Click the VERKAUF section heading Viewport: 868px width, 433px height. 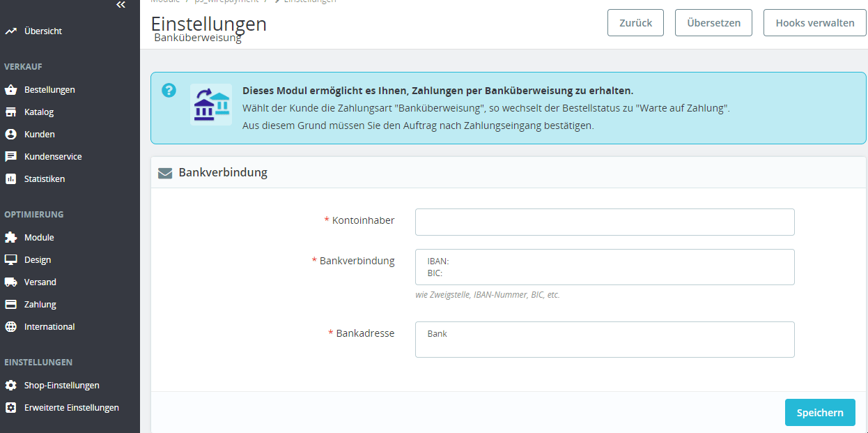tap(23, 67)
